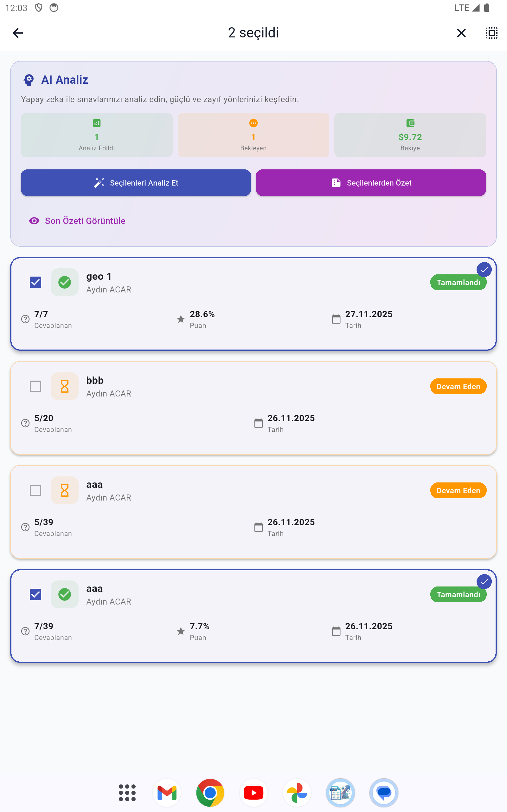Screen dimensions: 507x812
Task: Open the Messages app in dock
Action: [x=384, y=793]
